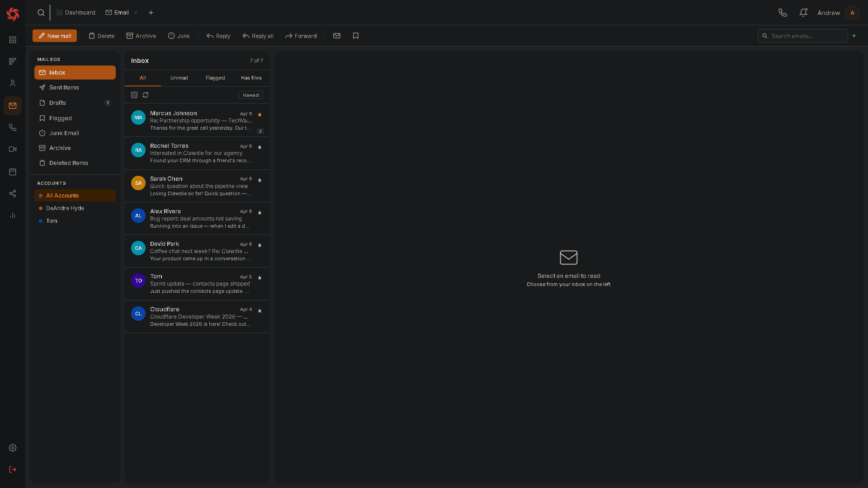Open the Deleted Items folder

(75, 163)
